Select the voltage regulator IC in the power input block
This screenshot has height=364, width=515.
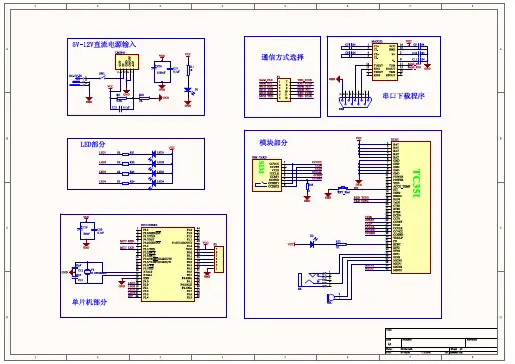pyautogui.click(x=127, y=62)
